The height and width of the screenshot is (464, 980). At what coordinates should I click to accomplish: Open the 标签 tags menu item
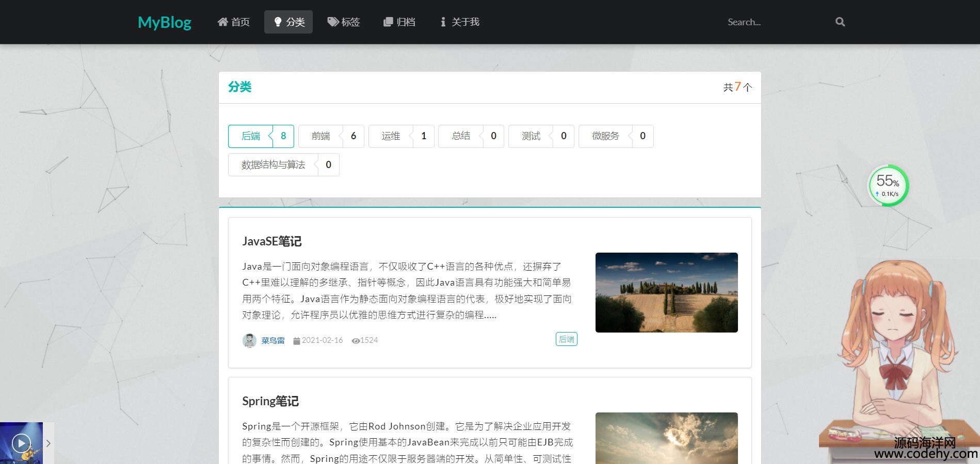344,22
